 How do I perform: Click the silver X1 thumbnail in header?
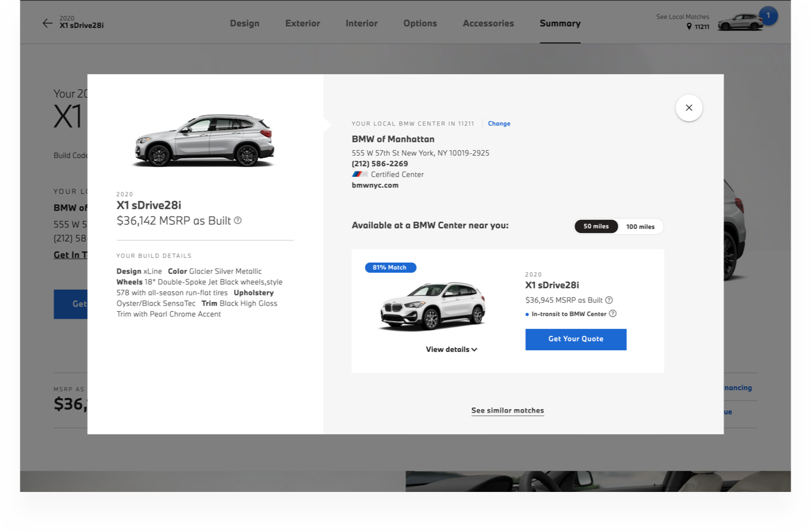point(740,22)
